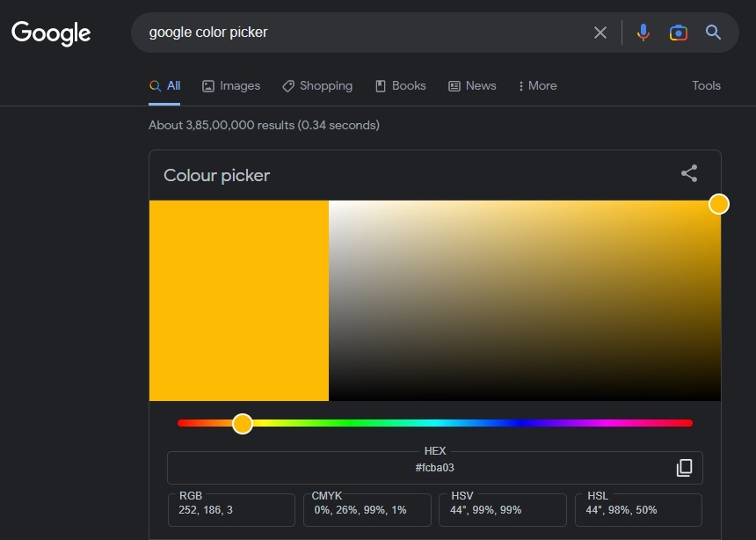
Task: Open the News results tab
Action: [472, 85]
